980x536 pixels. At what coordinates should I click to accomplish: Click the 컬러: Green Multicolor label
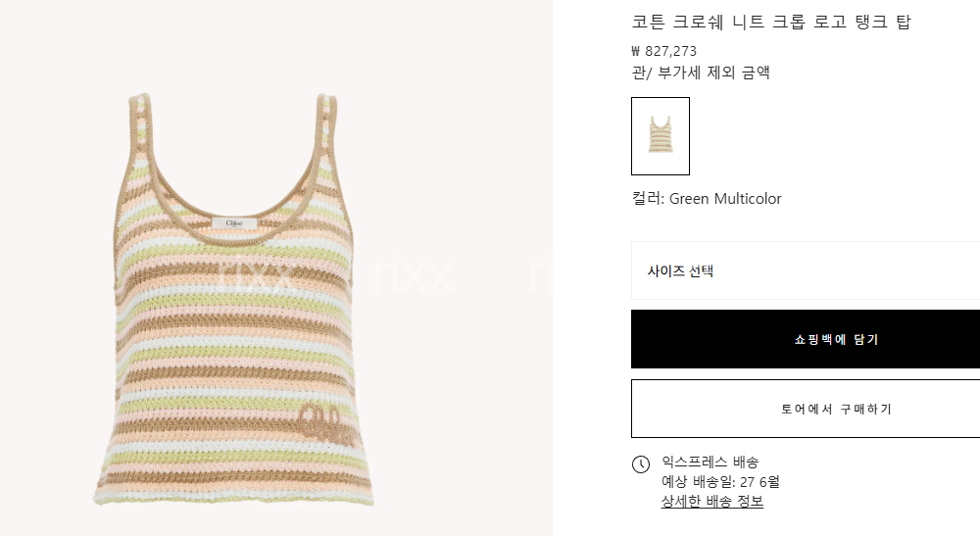(x=707, y=199)
